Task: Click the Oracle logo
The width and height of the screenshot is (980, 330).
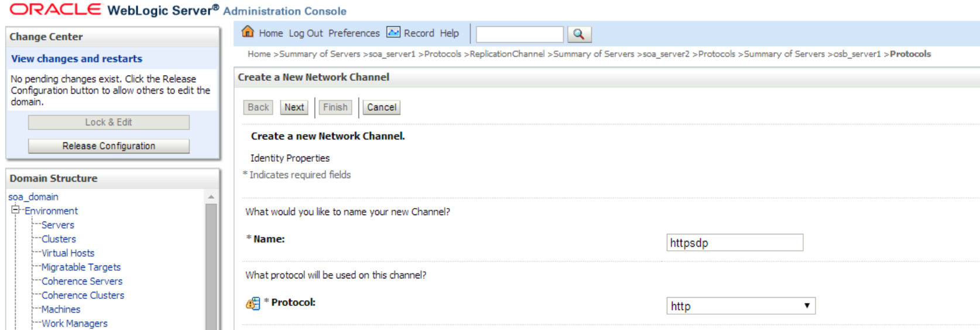Action: pos(56,9)
